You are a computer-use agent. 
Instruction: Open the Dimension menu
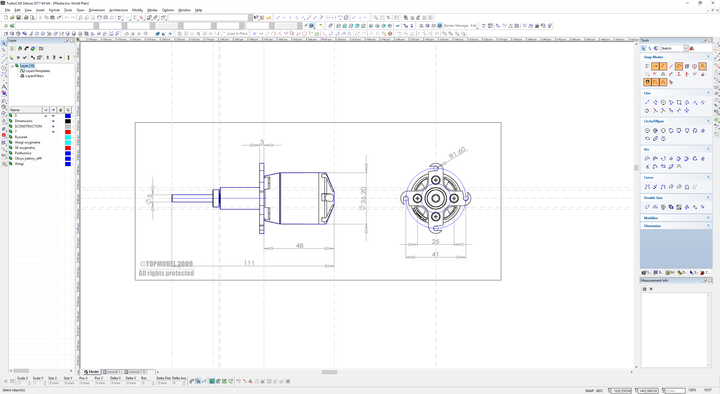tap(96, 10)
